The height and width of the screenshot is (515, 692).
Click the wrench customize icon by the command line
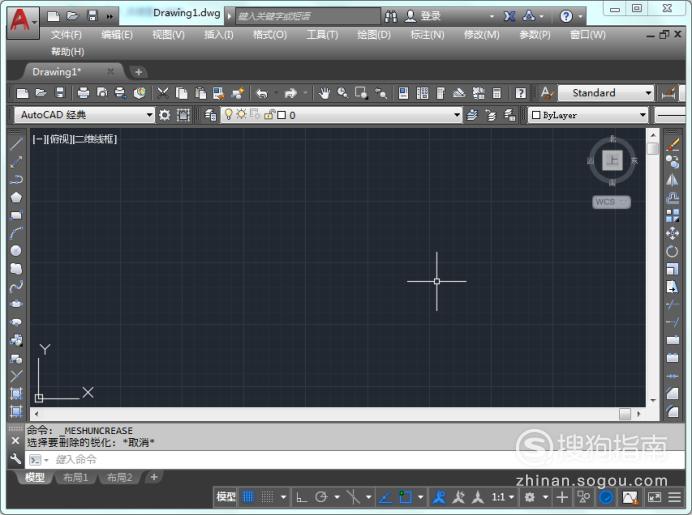pyautogui.click(x=15, y=459)
